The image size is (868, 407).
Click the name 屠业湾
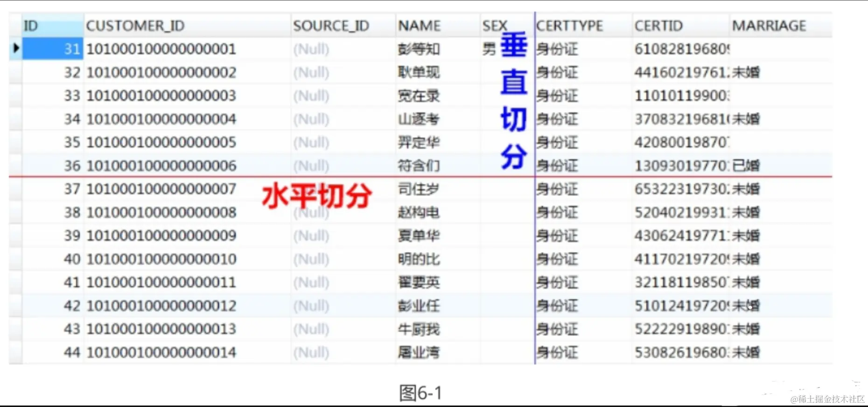419,352
